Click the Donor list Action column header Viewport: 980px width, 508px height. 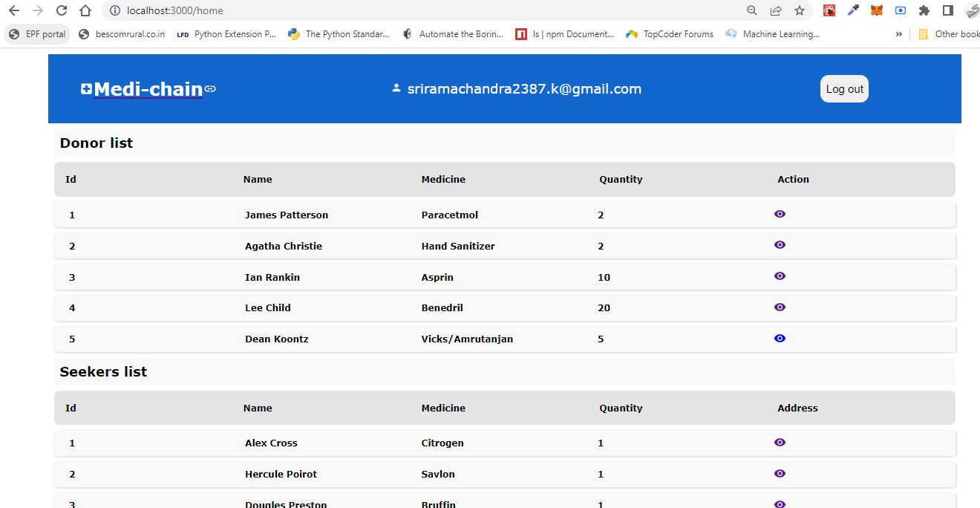(793, 180)
